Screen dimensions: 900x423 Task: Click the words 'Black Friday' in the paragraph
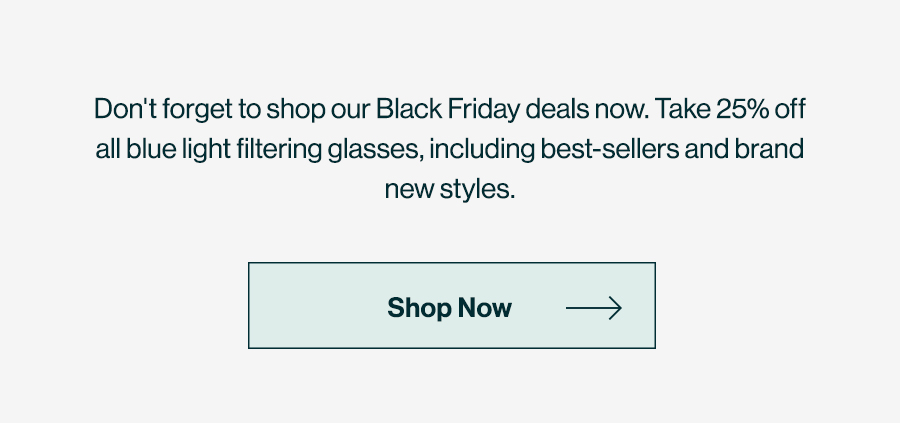(448, 109)
